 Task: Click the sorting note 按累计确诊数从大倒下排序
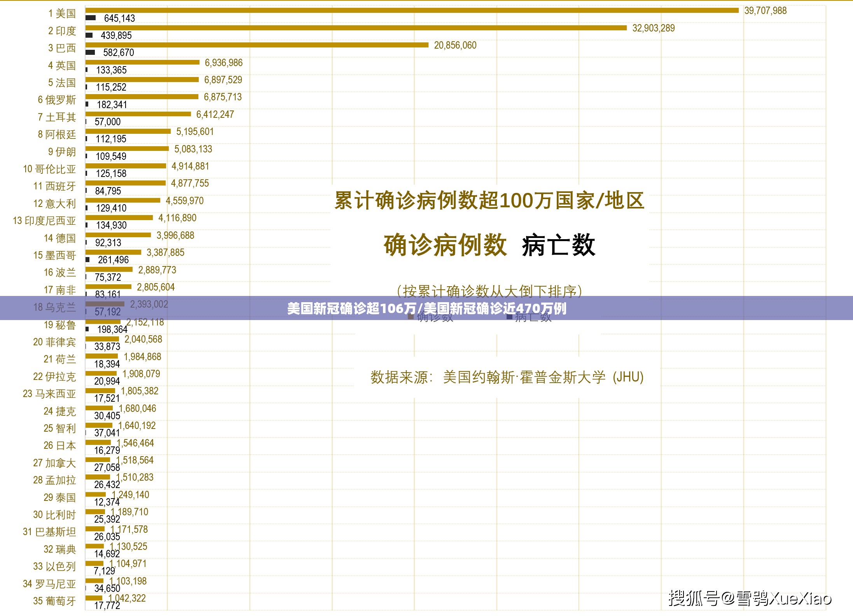pyautogui.click(x=489, y=291)
